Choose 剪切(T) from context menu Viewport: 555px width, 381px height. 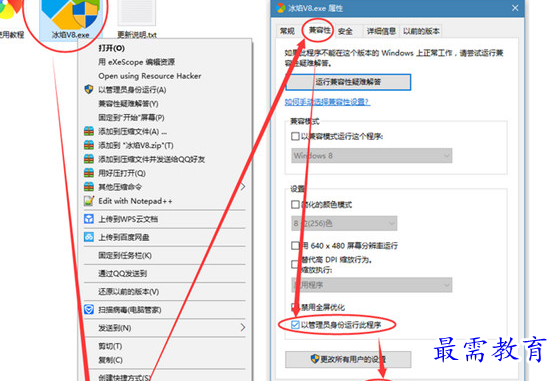(x=110, y=346)
